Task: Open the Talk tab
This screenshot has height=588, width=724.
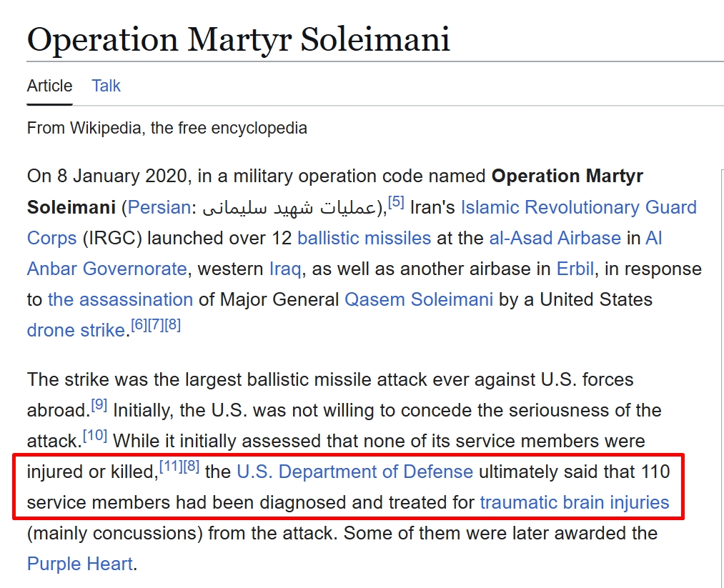Action: (x=106, y=86)
